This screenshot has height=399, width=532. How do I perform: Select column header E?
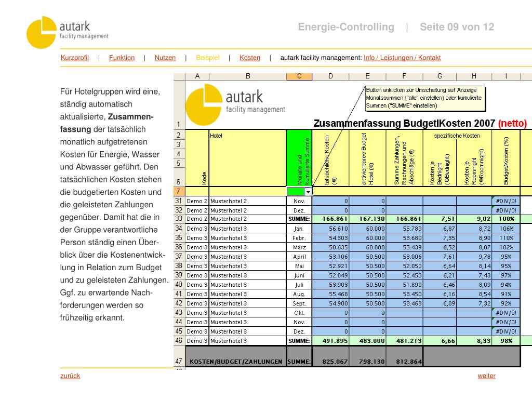[x=367, y=76]
